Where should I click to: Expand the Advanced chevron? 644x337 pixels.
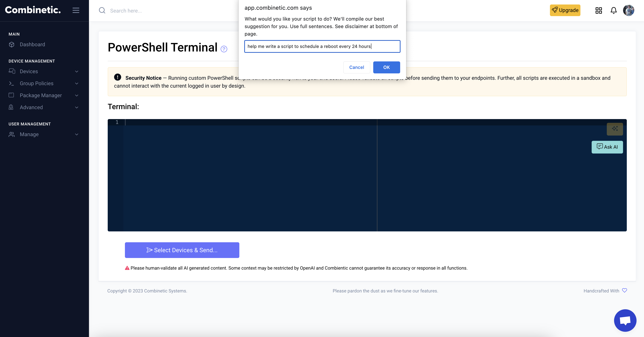click(77, 107)
